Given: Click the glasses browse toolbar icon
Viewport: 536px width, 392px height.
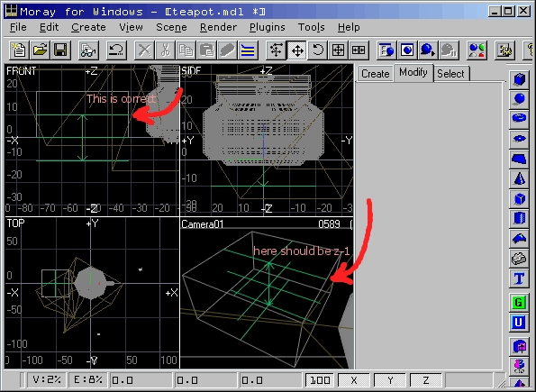Looking at the screenshot, I should click(88, 50).
